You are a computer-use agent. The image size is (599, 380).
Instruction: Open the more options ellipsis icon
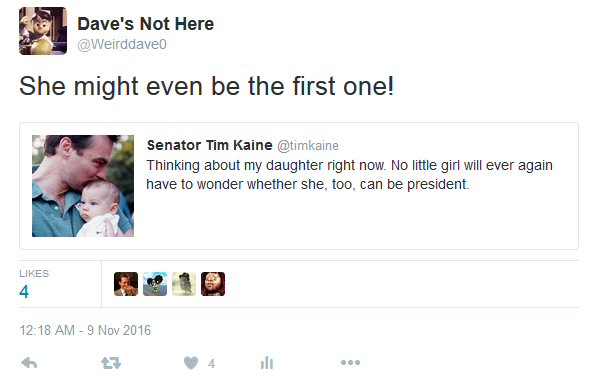tap(350, 362)
